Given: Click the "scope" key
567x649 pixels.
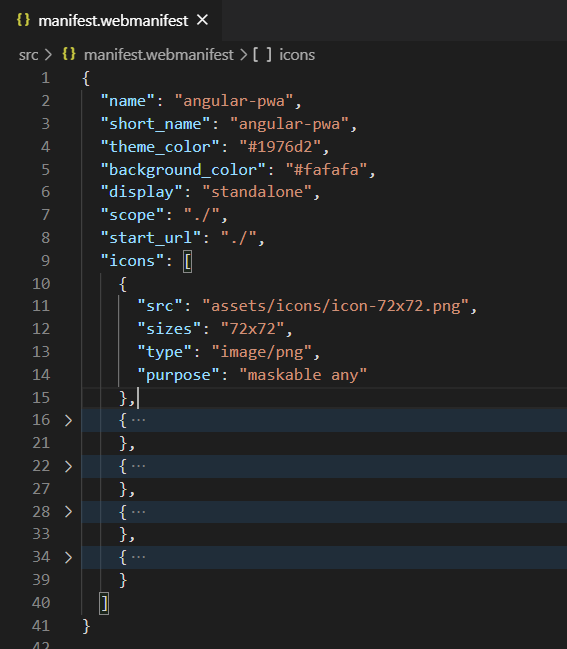Looking at the screenshot, I should pyautogui.click(x=132, y=215).
